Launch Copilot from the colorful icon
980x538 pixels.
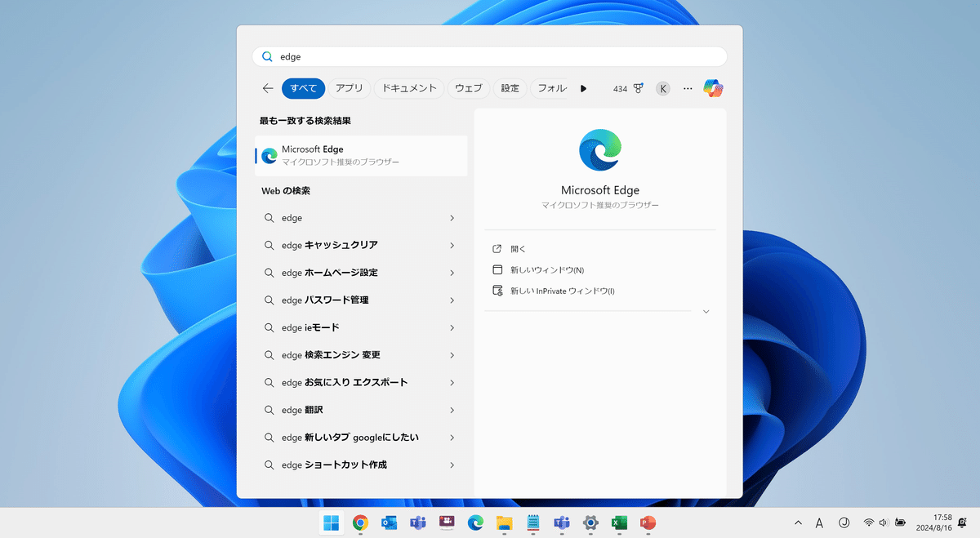(713, 88)
